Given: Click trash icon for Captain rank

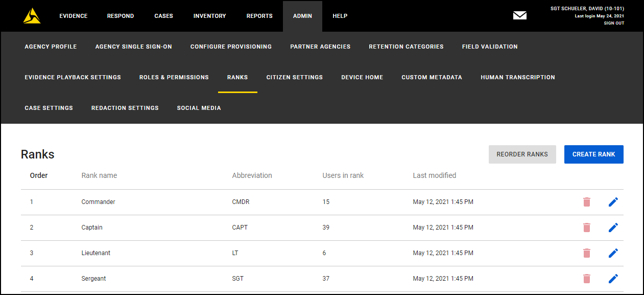Looking at the screenshot, I should pyautogui.click(x=587, y=228).
